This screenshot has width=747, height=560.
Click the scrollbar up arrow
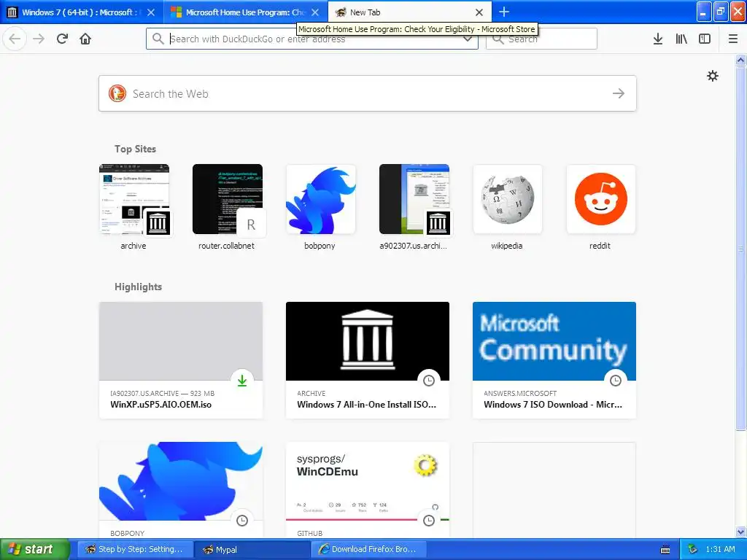coord(740,60)
